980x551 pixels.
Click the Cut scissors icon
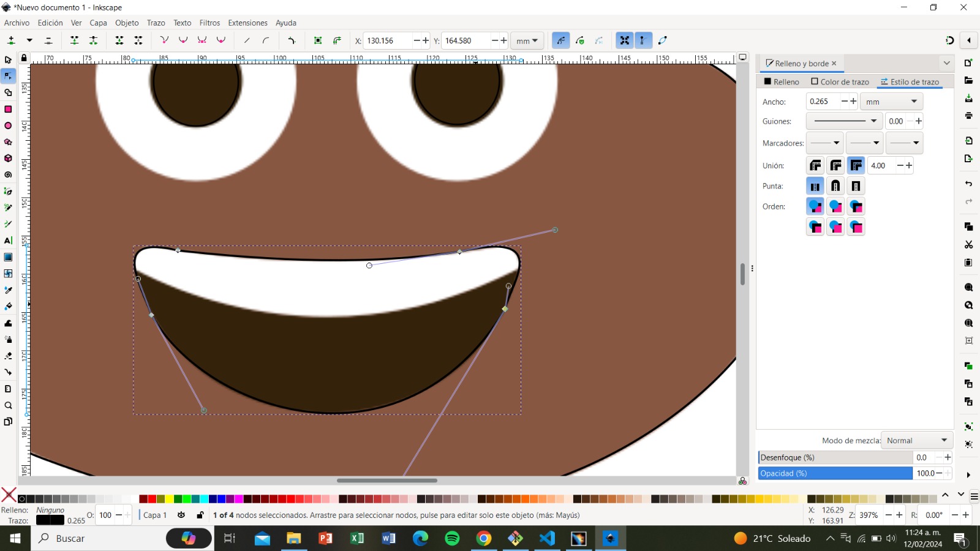pos(968,244)
